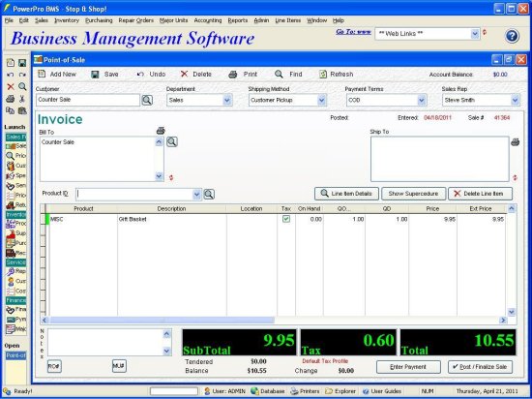Screen dimensions: 532x399
Task: Open the Line Items menu
Action: tap(287, 20)
